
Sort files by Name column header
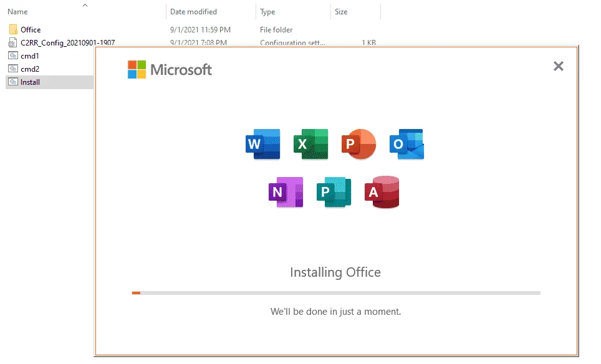point(17,12)
